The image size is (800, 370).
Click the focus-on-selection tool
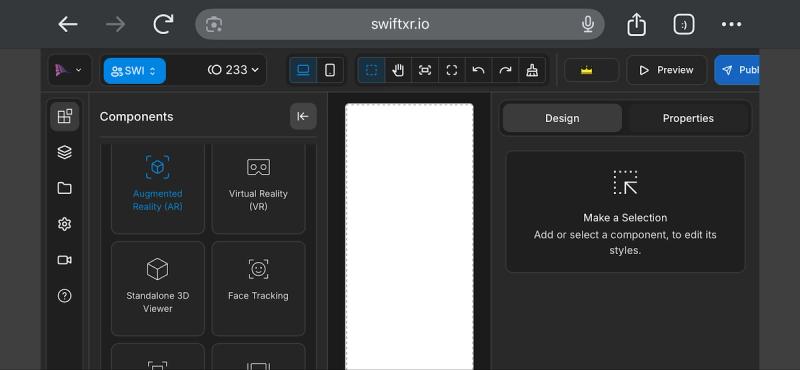point(425,70)
